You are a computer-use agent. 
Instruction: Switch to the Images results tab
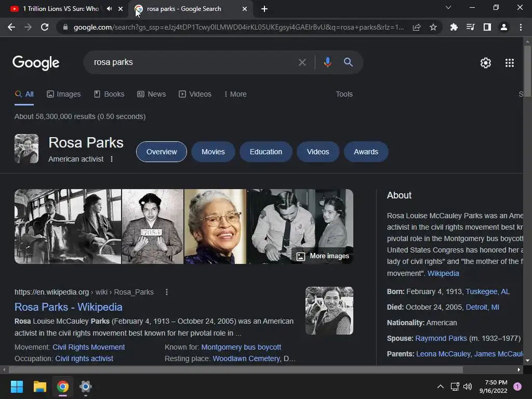click(x=64, y=95)
